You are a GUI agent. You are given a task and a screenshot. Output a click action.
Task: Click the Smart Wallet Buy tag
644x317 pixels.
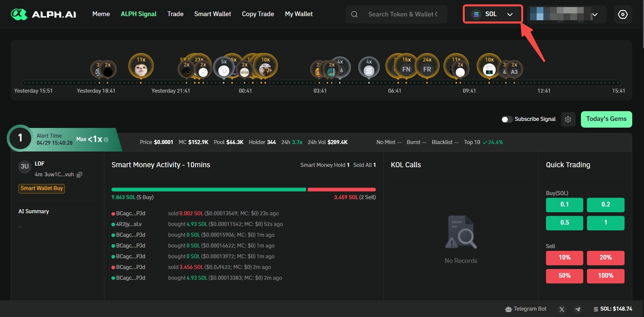(x=42, y=188)
